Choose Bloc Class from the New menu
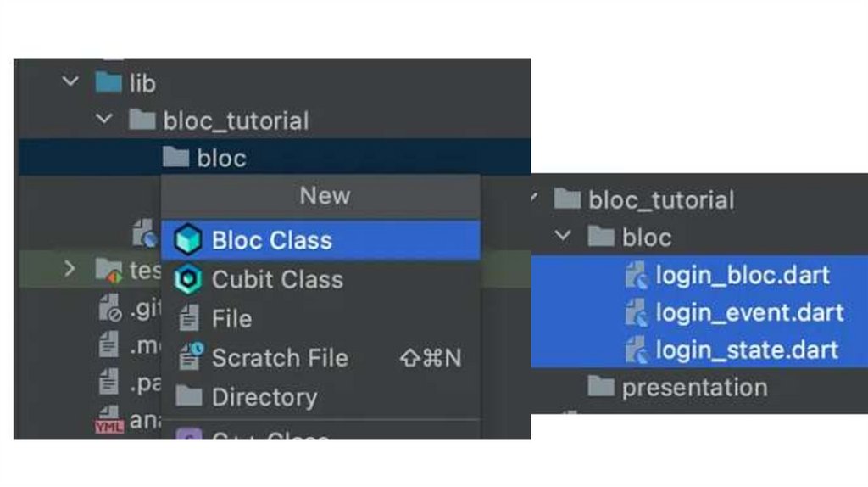Image resolution: width=868 pixels, height=487 pixels. (271, 241)
